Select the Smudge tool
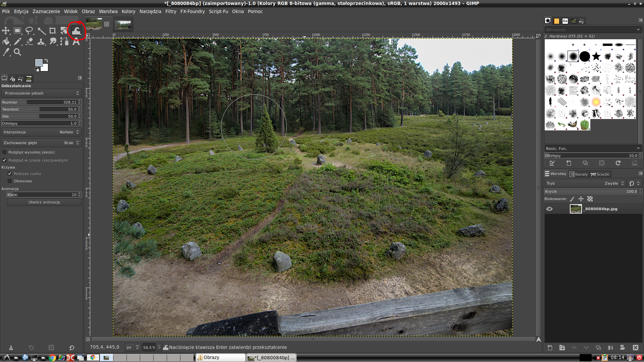This screenshot has width=644, height=362. tap(53, 42)
